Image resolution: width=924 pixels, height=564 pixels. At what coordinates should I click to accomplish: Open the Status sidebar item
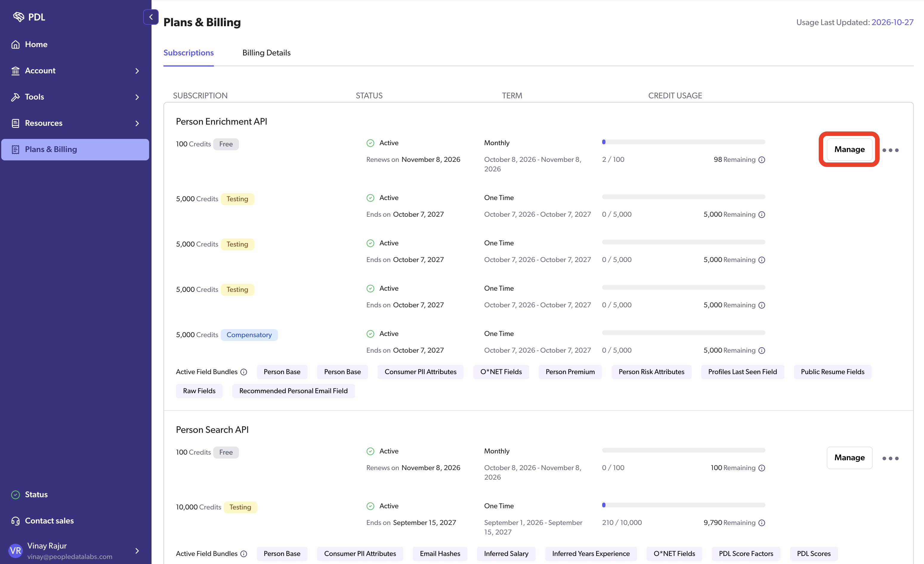75,495
